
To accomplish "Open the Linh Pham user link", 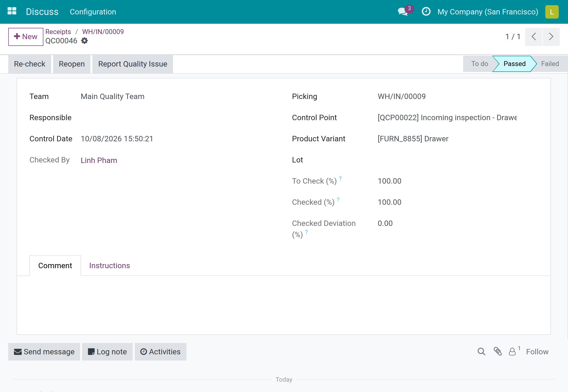I will click(x=99, y=160).
